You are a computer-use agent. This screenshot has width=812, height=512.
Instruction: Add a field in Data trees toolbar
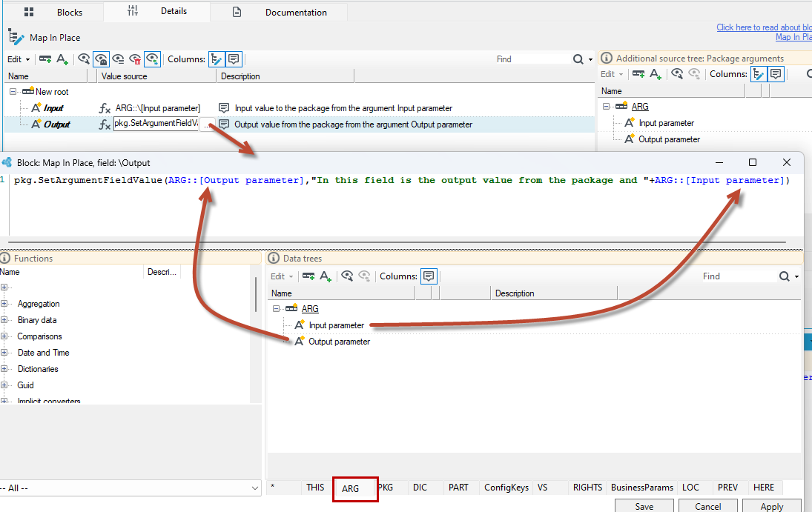pyautogui.click(x=326, y=276)
